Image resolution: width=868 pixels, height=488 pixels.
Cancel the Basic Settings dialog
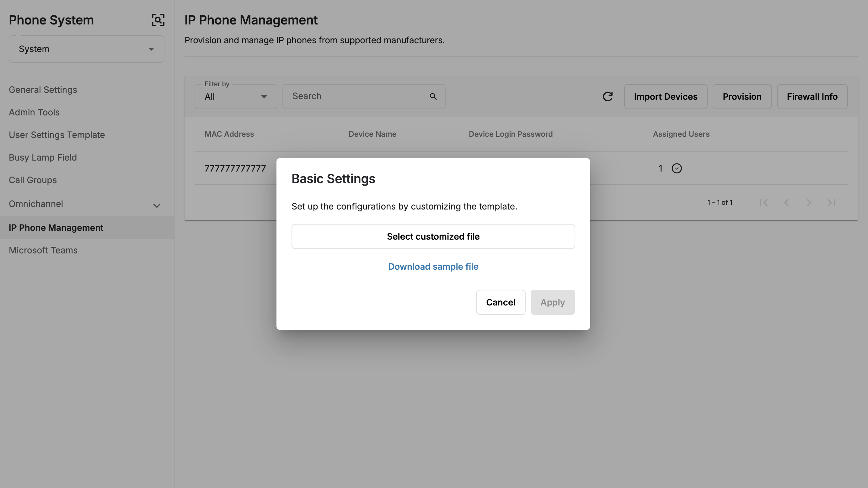501,302
